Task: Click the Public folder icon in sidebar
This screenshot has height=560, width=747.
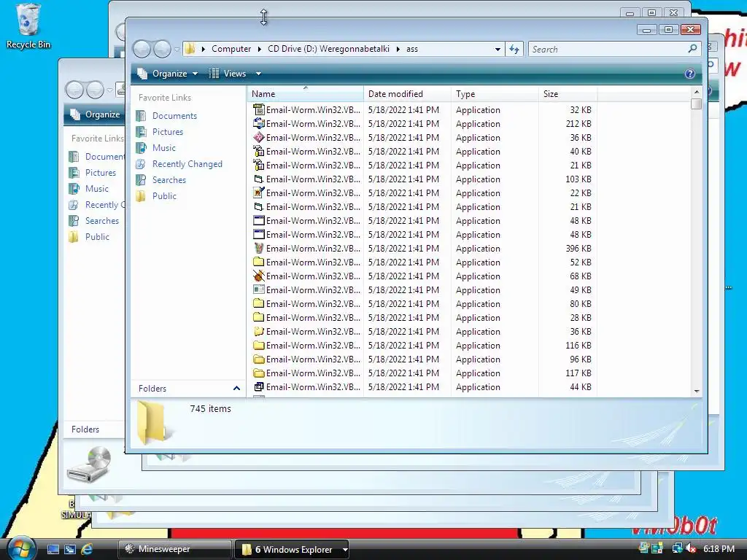Action: tap(141, 196)
